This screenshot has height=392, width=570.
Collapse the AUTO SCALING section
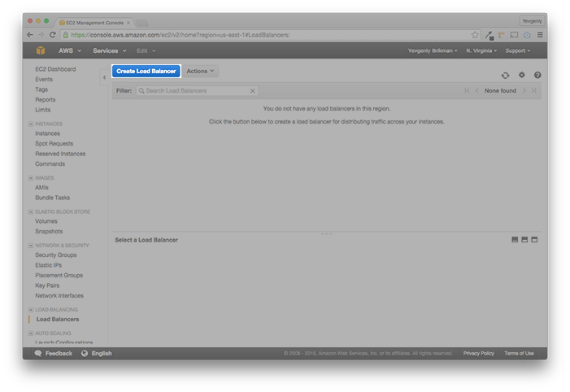pos(31,333)
